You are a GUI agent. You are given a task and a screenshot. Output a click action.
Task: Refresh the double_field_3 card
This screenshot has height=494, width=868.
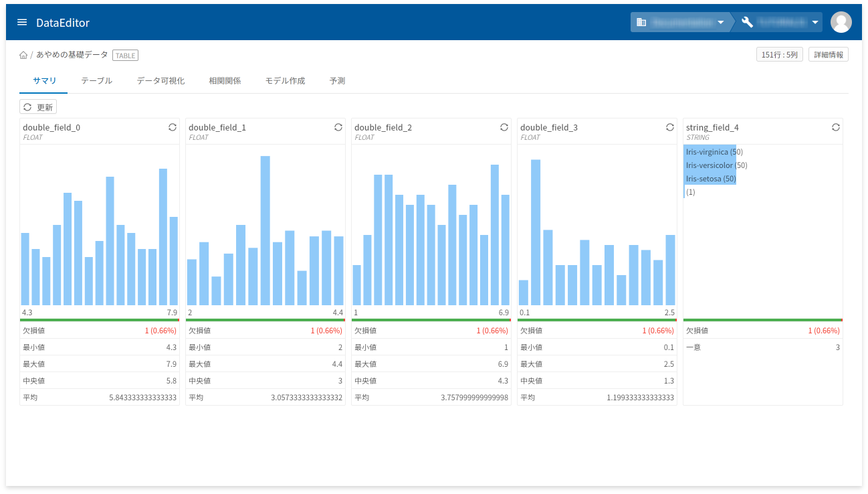click(x=669, y=127)
